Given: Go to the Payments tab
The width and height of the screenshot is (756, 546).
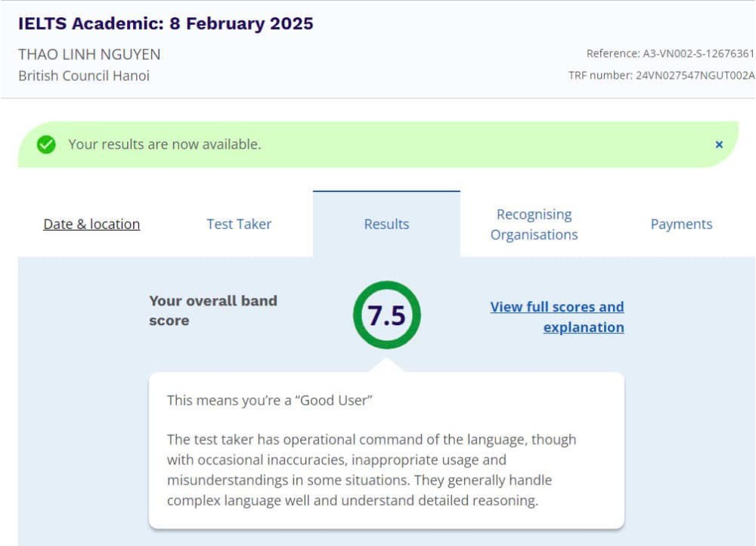Looking at the screenshot, I should pyautogui.click(x=681, y=224).
